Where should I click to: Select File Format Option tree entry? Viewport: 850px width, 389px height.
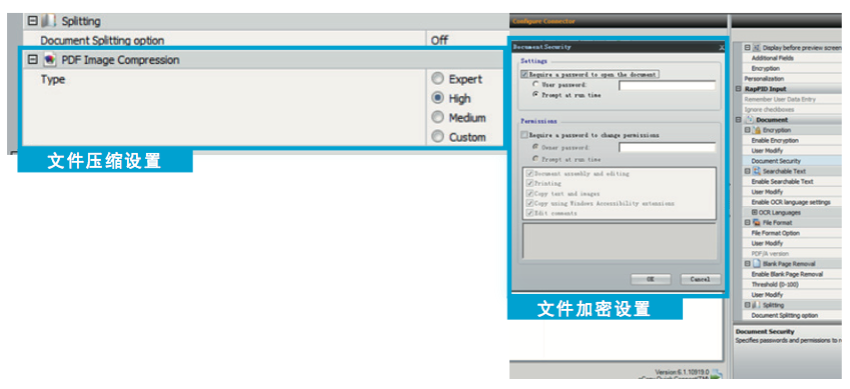point(775,233)
